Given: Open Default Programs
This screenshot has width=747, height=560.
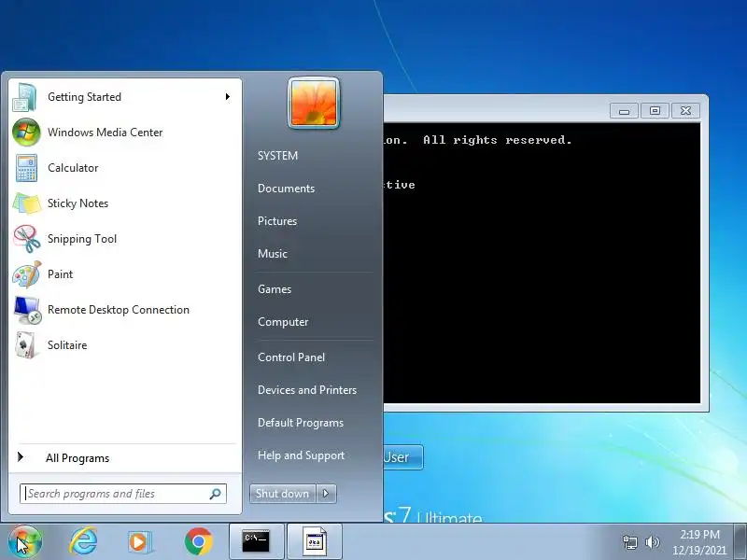Looking at the screenshot, I should 301,423.
